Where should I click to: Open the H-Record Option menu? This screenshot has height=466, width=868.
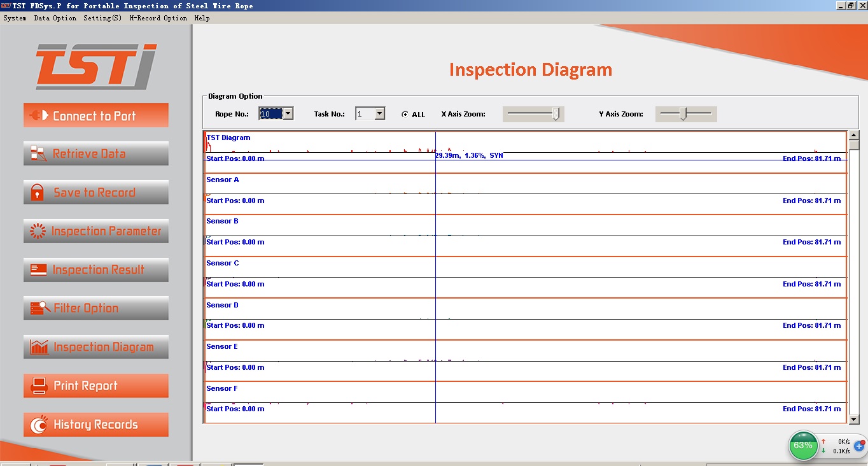(x=158, y=18)
